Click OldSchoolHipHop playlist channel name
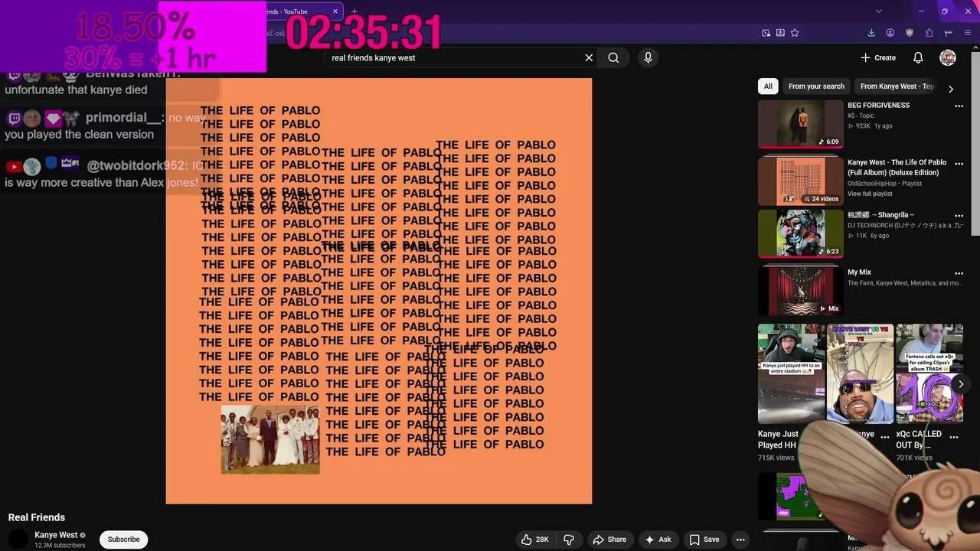The width and height of the screenshot is (980, 551). (872, 184)
